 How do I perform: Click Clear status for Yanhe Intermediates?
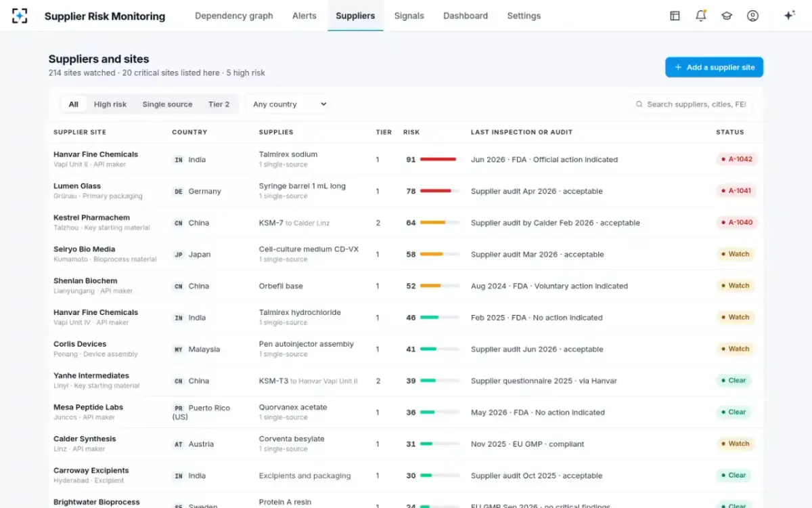(x=734, y=381)
